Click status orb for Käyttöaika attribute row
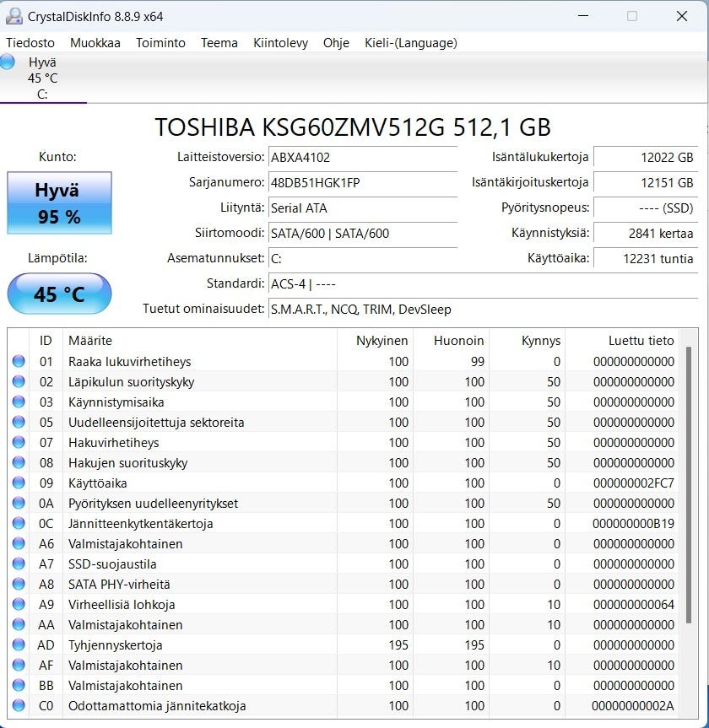The width and height of the screenshot is (709, 728). [x=19, y=483]
